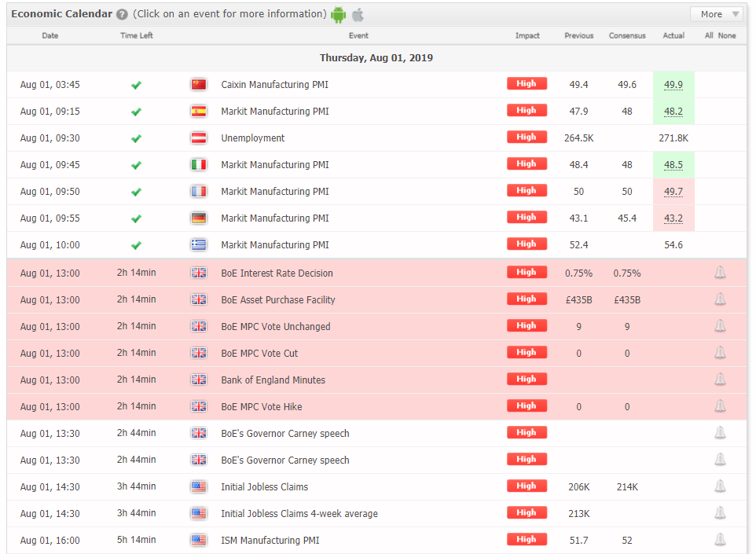Click US flag on Initial Jobless Claims 4-week row
Image resolution: width=756 pixels, height=554 pixels.
point(199,513)
